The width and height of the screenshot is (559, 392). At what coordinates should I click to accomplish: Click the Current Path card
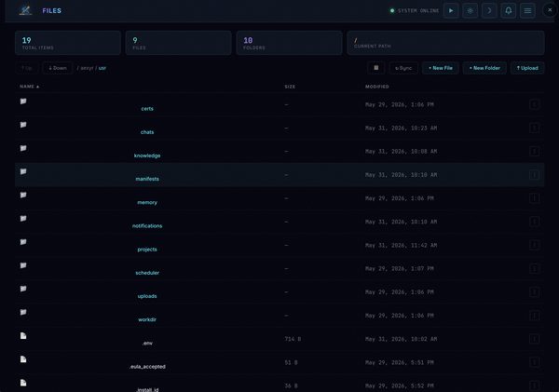pyautogui.click(x=445, y=43)
